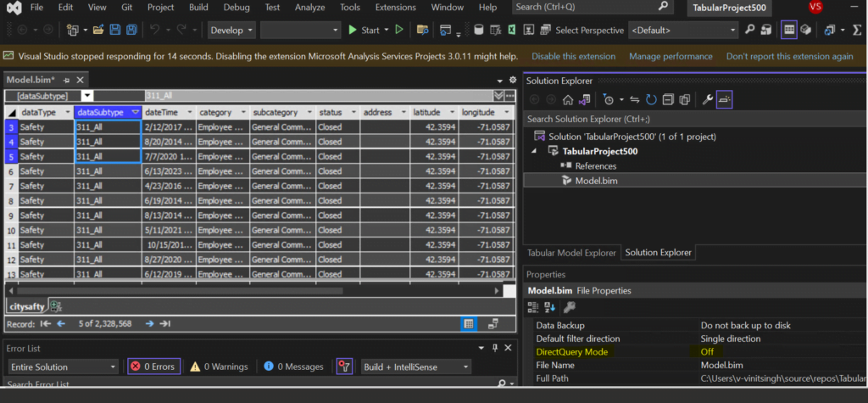The height and width of the screenshot is (403, 868).
Task: Close the Model.bim tab
Action: click(81, 81)
